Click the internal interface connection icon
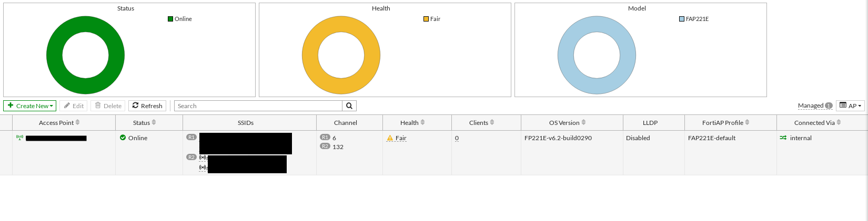This screenshot has height=221, width=868. click(x=783, y=138)
